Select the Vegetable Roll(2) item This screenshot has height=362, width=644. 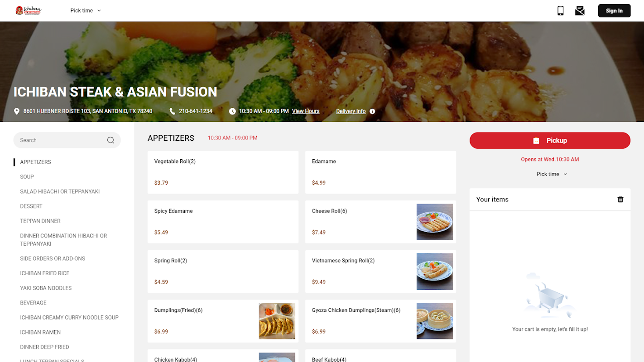tap(223, 172)
